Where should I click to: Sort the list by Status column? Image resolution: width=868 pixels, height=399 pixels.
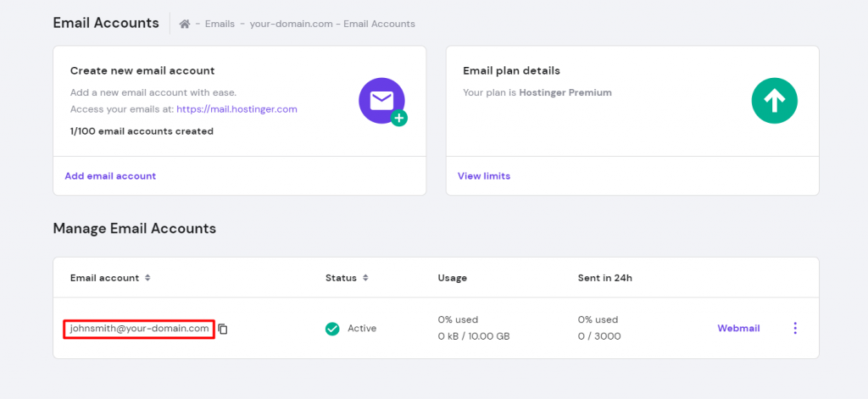[x=364, y=278]
